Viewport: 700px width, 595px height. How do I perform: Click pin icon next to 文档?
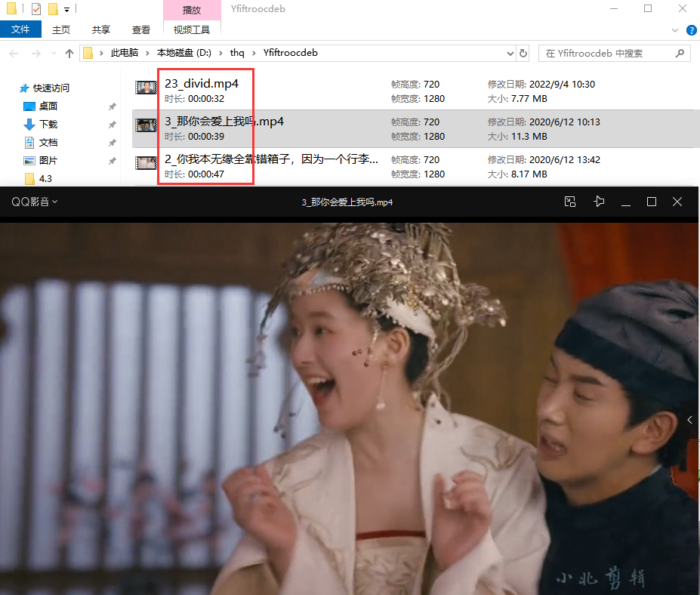point(112,143)
